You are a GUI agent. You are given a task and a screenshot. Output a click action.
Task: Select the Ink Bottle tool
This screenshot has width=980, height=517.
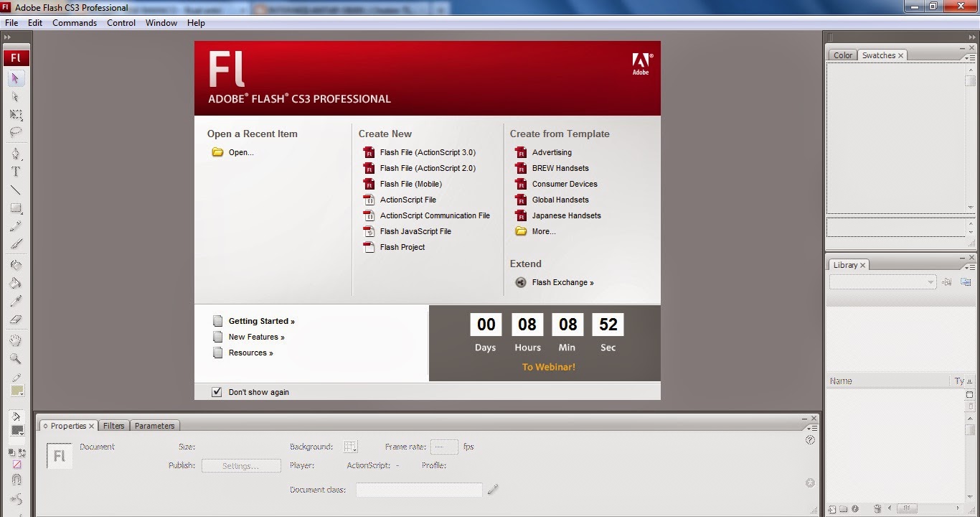(x=16, y=265)
